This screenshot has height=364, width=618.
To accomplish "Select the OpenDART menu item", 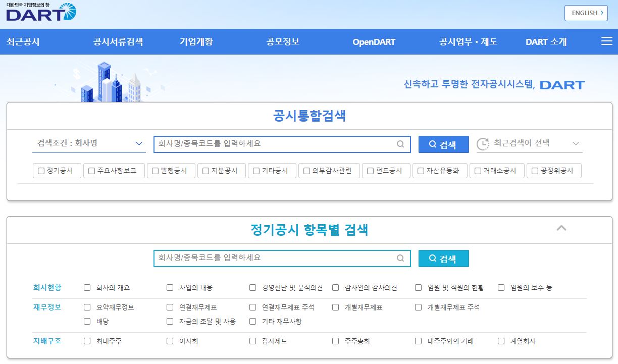I will (x=374, y=41).
